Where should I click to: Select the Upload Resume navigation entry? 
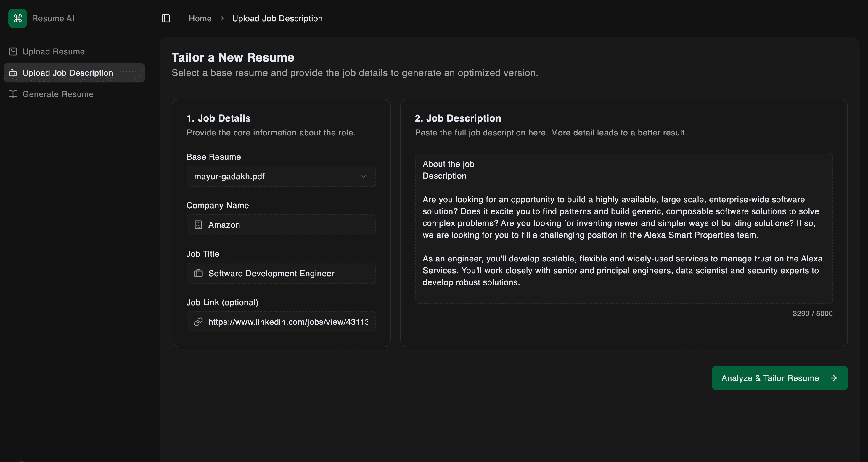pyautogui.click(x=53, y=51)
